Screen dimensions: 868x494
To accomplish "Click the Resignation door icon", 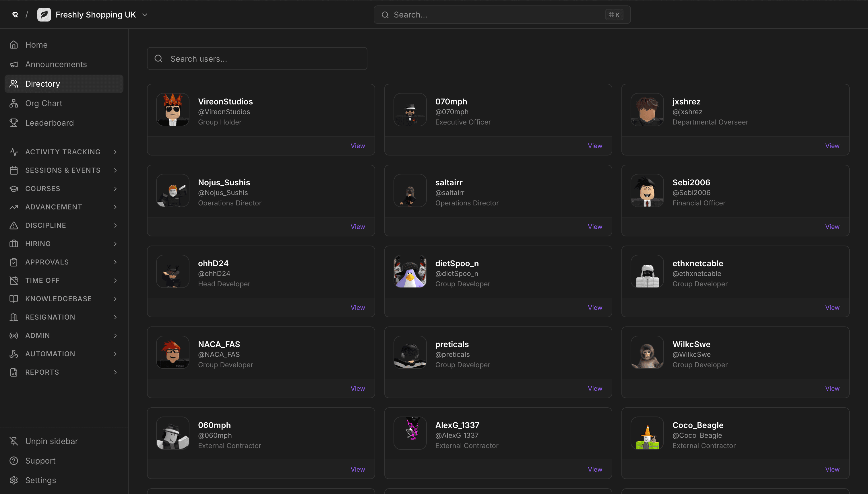I will click(x=14, y=317).
